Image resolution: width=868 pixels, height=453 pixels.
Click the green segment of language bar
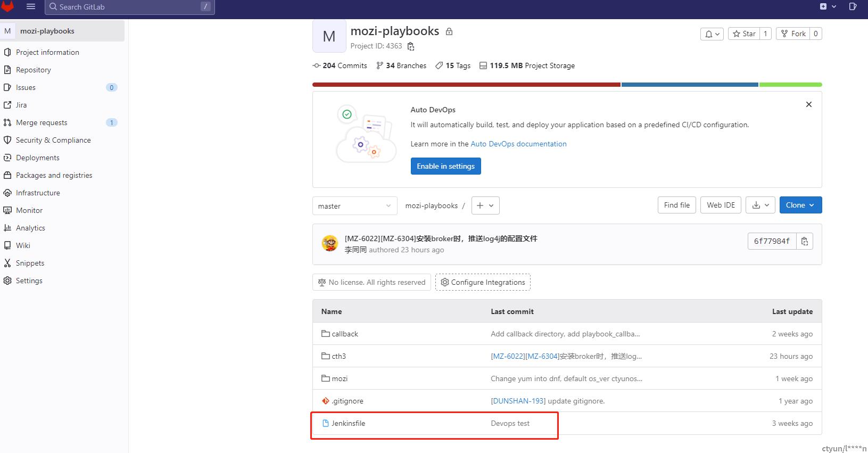791,85
